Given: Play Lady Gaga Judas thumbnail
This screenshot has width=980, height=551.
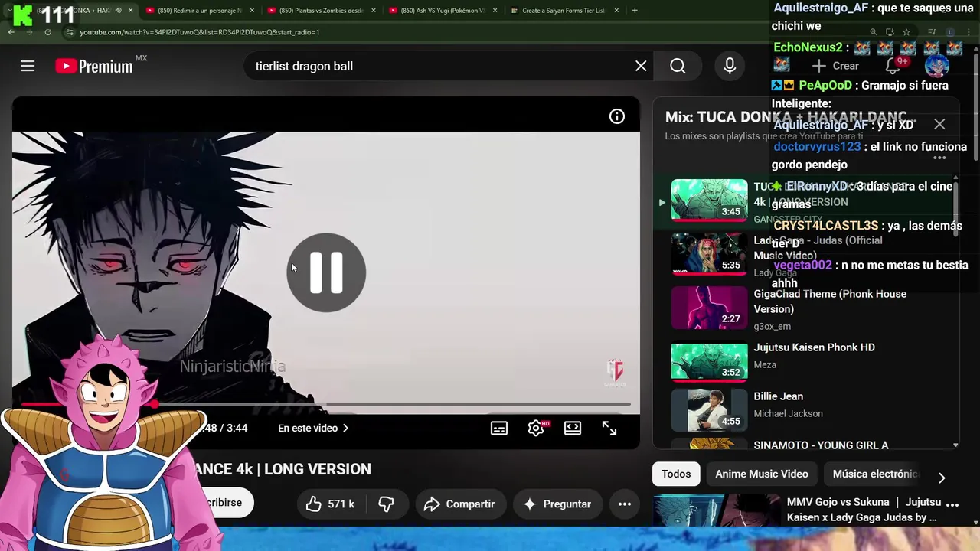Looking at the screenshot, I should coord(709,254).
